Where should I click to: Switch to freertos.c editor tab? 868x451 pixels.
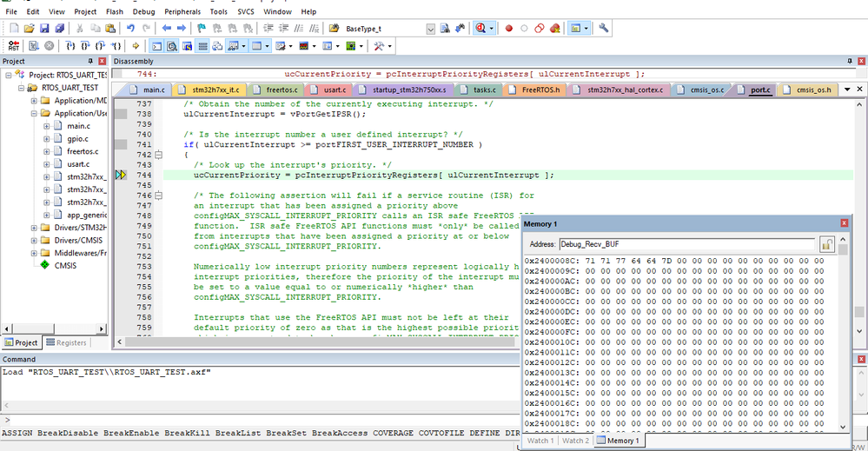coord(275,90)
